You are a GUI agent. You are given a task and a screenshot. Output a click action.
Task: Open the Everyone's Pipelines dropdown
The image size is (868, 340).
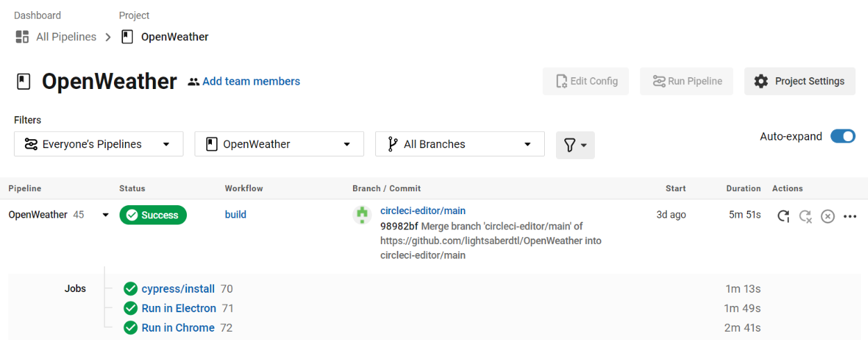[x=99, y=144]
